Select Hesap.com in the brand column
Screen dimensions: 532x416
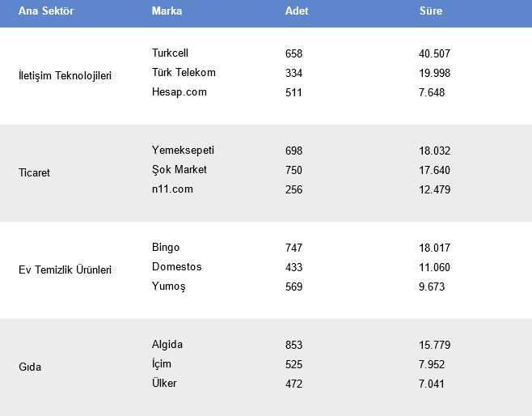179,92
